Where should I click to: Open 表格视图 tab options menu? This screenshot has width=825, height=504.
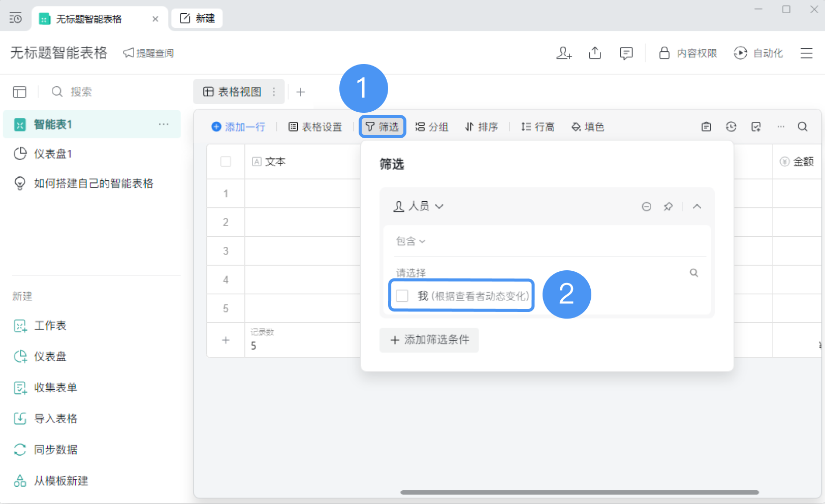pyautogui.click(x=274, y=92)
